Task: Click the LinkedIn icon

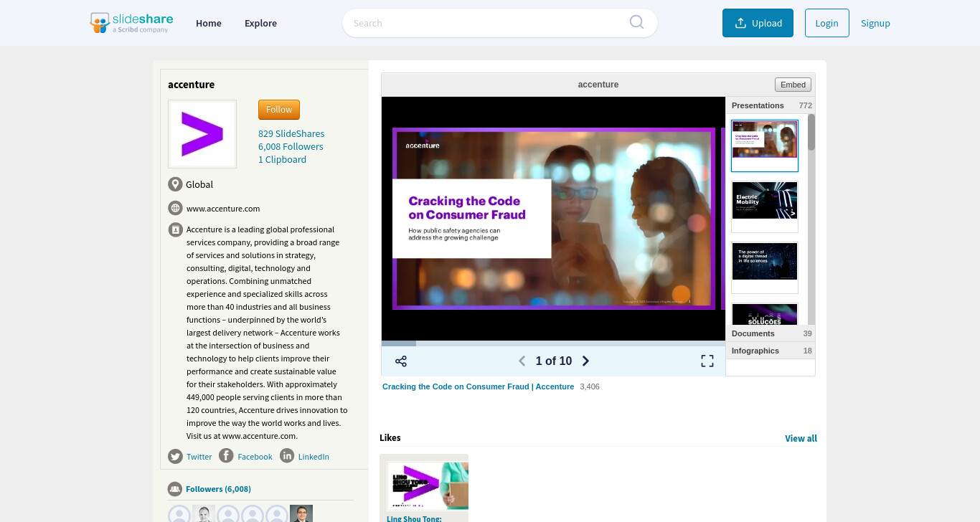Action: (x=287, y=456)
